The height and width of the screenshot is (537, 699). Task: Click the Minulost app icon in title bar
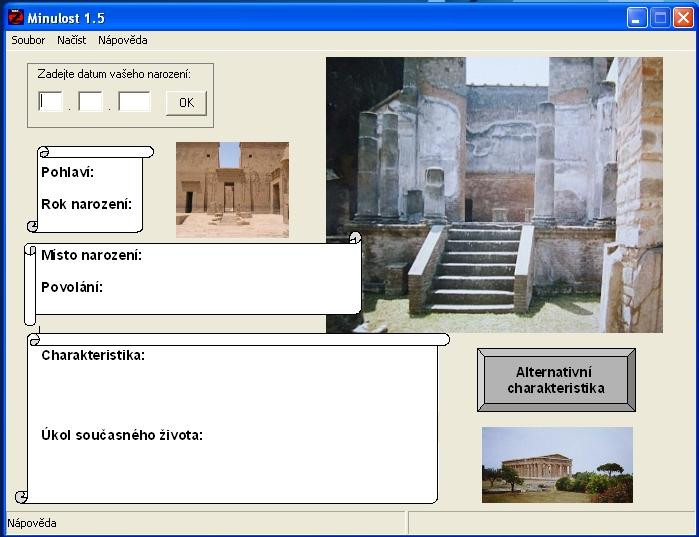[x=16, y=17]
